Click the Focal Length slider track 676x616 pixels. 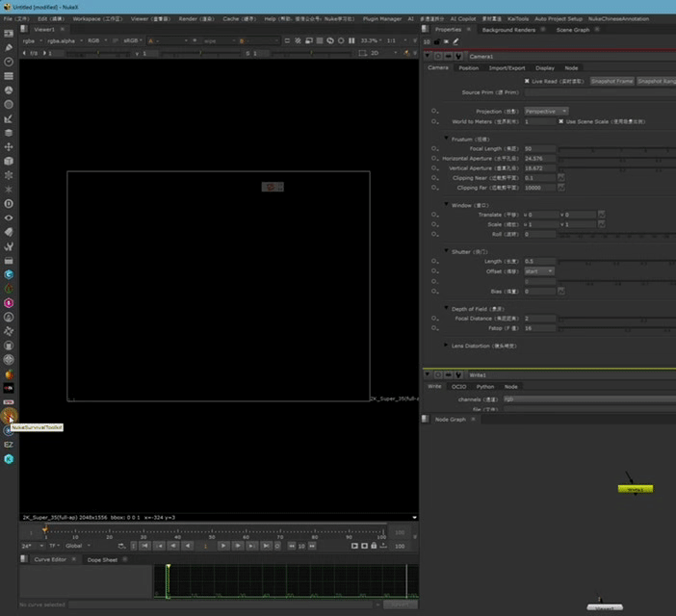pos(617,148)
